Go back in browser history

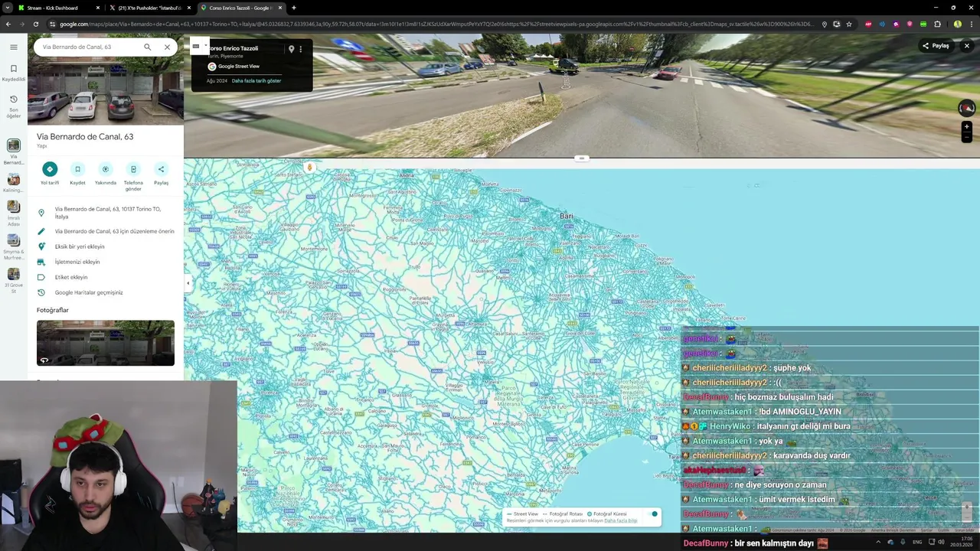[8, 24]
